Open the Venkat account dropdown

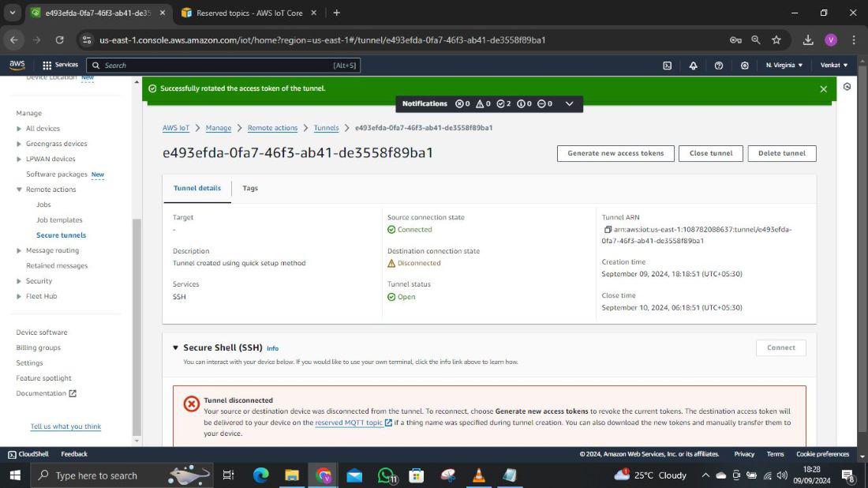click(834, 66)
